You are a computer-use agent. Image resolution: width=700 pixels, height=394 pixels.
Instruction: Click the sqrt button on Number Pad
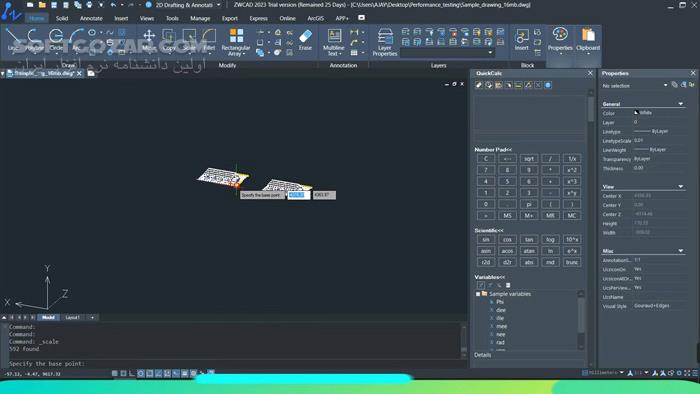tap(529, 159)
